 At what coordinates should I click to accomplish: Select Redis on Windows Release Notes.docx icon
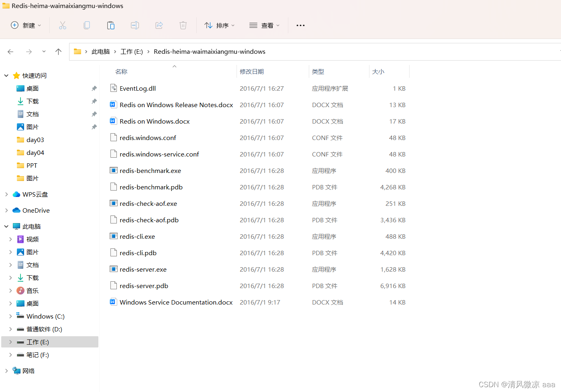pyautogui.click(x=114, y=105)
